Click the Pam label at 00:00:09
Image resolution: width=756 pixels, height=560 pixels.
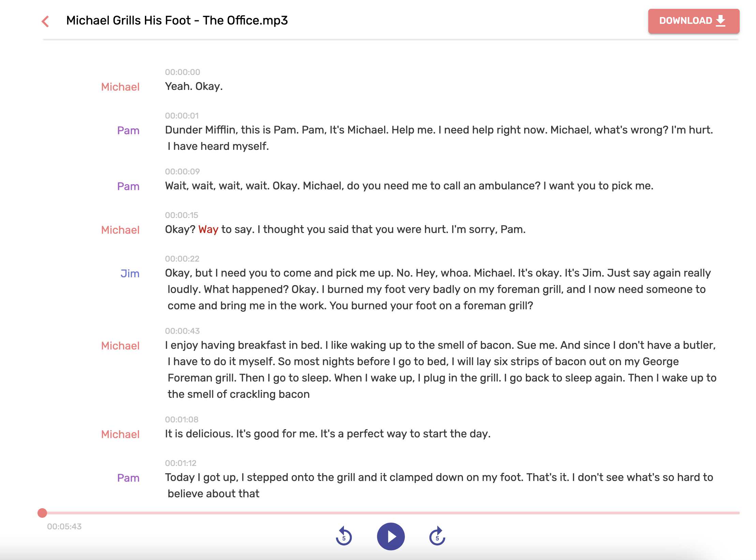128,186
